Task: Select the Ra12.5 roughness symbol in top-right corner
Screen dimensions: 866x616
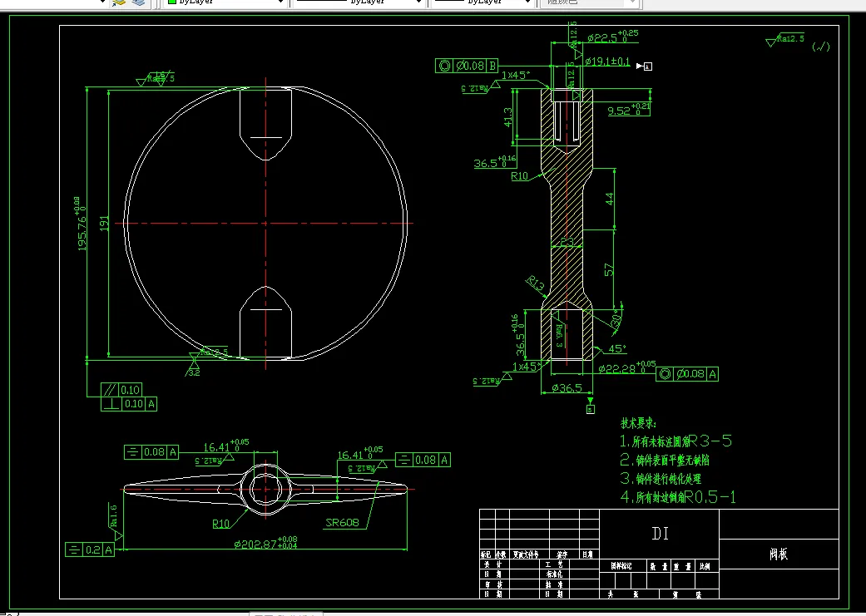Action: click(x=785, y=40)
